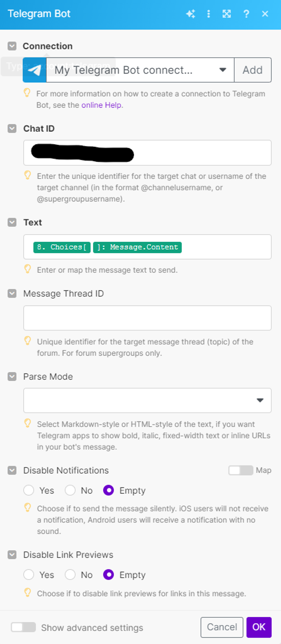281x644 pixels.
Task: Click into the Chat ID input field
Action: [147, 153]
